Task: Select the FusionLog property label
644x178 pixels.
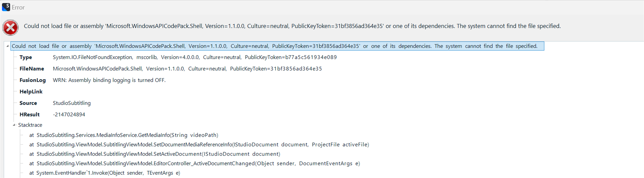Action: [x=33, y=80]
